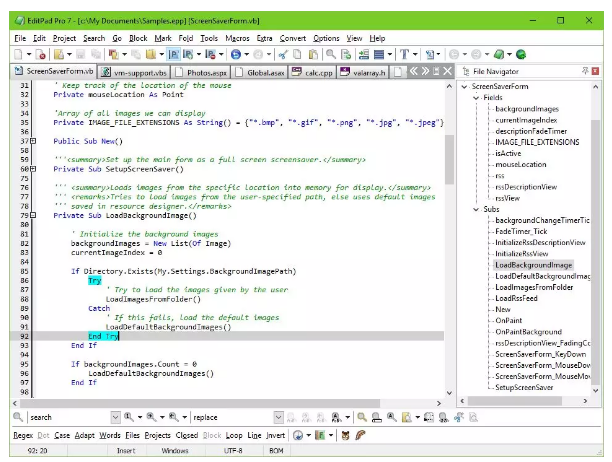
Task: Expand folded Public Sub New at line 37
Action: pyautogui.click(x=33, y=141)
